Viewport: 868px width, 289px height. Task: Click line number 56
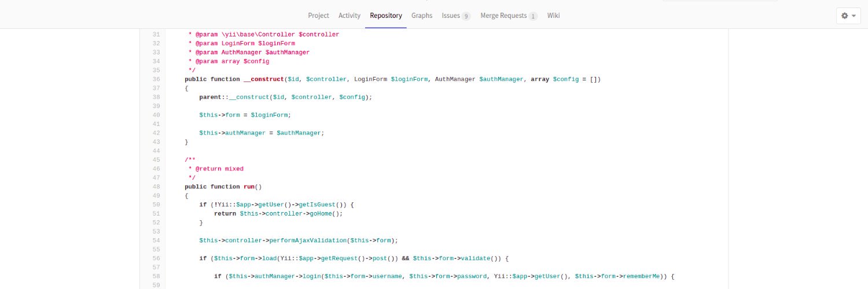(156, 258)
